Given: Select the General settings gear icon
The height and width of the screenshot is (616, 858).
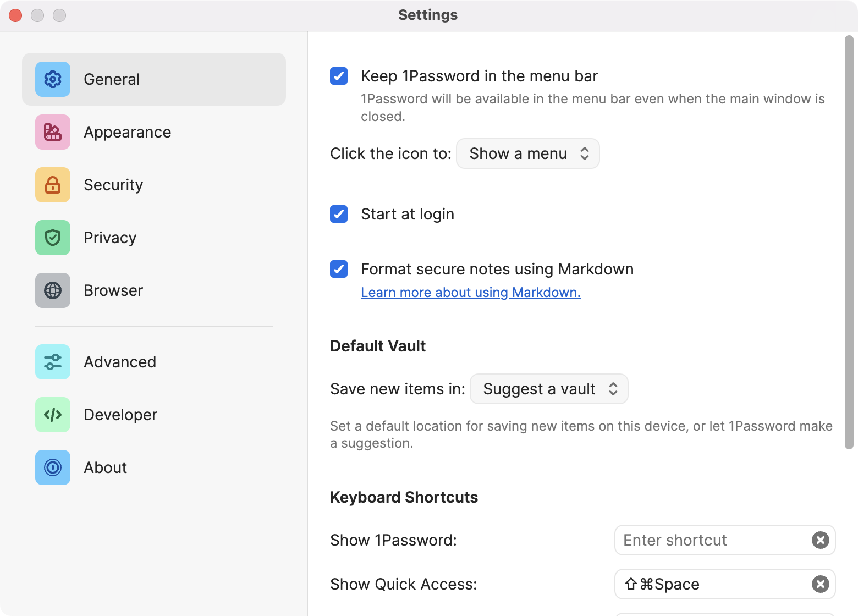Looking at the screenshot, I should [x=52, y=79].
